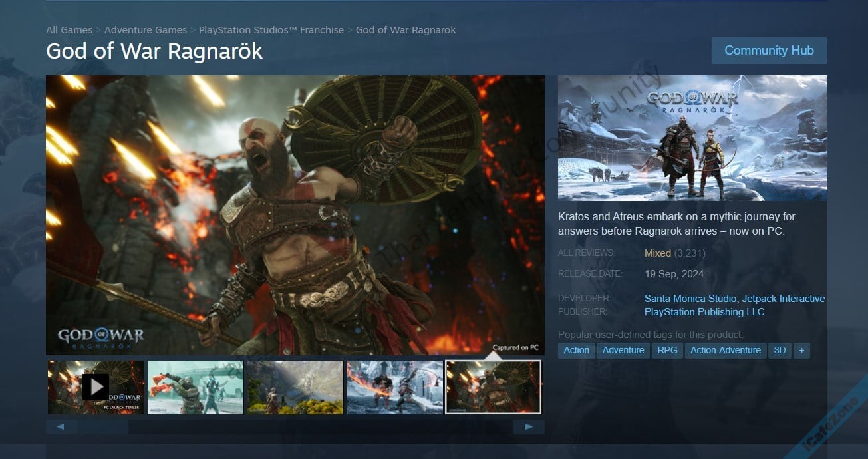Select the green landscape screenshot thumbnail

(x=295, y=387)
